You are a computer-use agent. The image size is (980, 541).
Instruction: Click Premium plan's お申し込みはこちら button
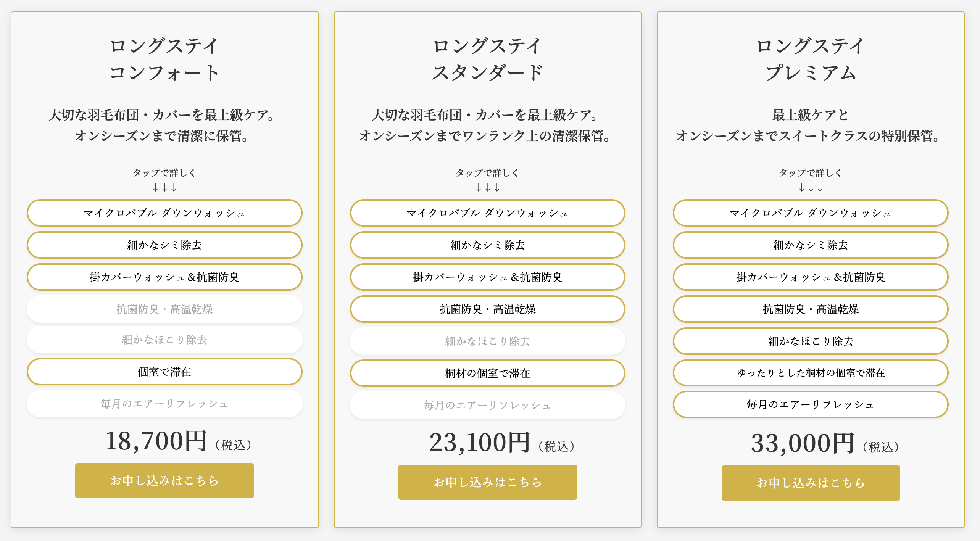point(811,483)
